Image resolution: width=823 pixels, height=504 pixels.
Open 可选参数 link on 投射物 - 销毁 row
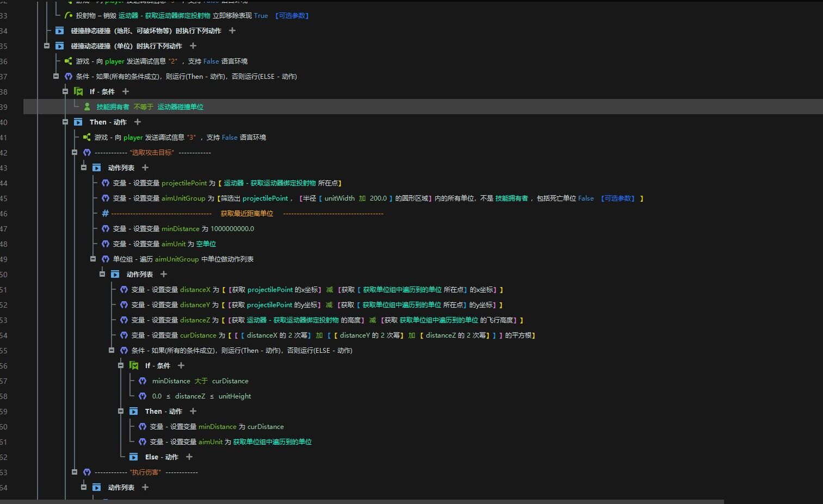292,15
